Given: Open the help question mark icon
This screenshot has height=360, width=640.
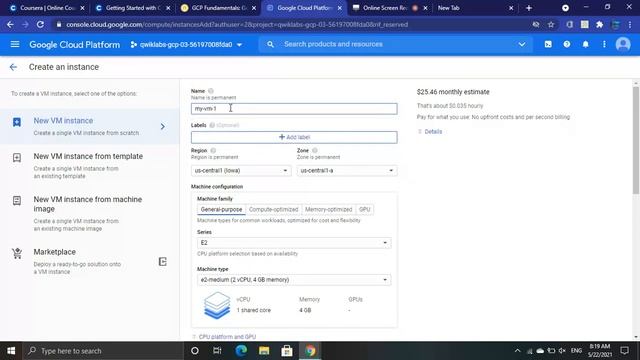Looking at the screenshot, I should pyautogui.click(x=567, y=44).
